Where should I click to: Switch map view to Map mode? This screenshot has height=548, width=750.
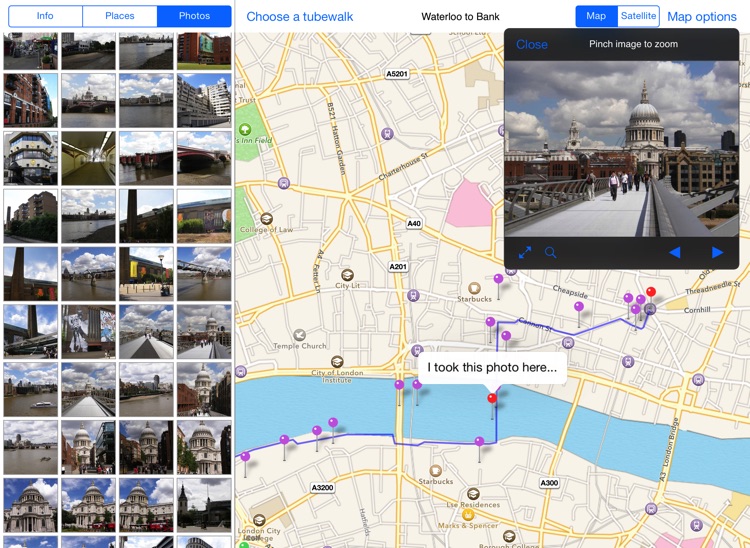pos(596,16)
